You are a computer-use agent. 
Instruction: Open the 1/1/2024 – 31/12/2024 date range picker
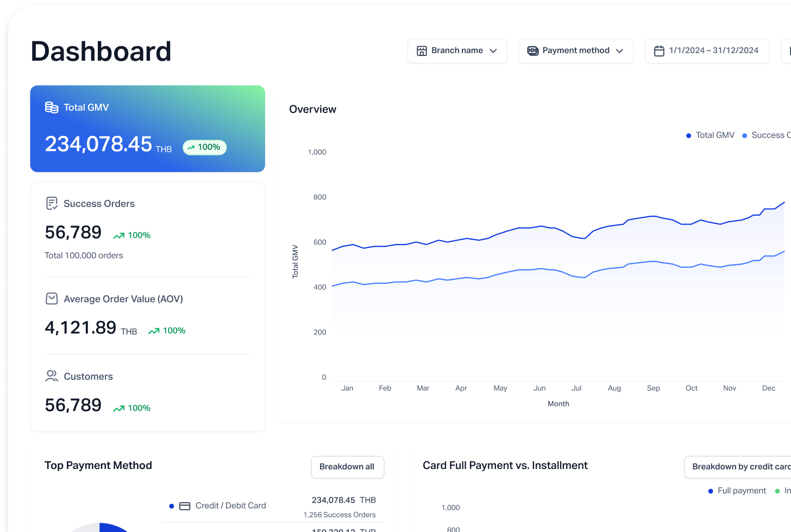(707, 51)
